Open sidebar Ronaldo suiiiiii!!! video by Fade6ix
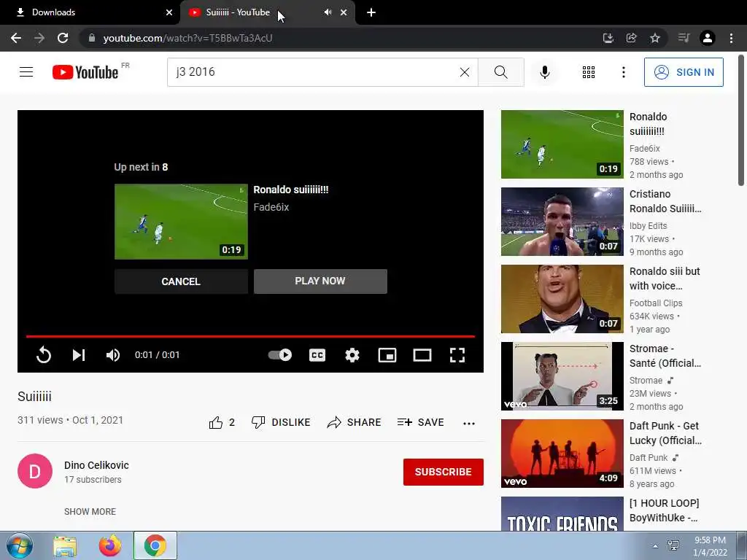The width and height of the screenshot is (747, 560). pyautogui.click(x=562, y=144)
